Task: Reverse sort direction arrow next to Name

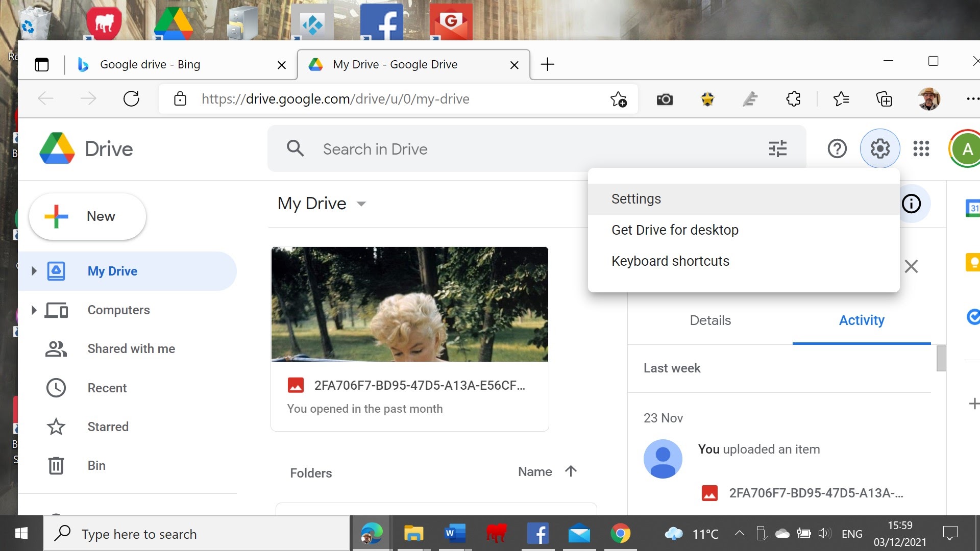Action: [571, 471]
